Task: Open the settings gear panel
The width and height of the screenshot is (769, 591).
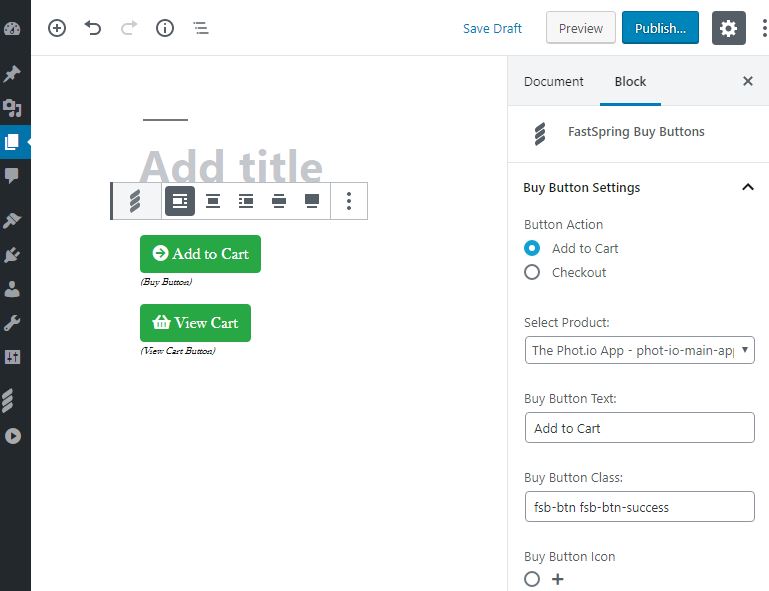Action: 728,28
